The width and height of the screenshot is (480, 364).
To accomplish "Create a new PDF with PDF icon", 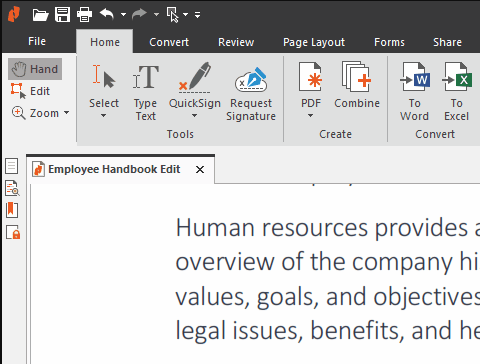I will 310,77.
